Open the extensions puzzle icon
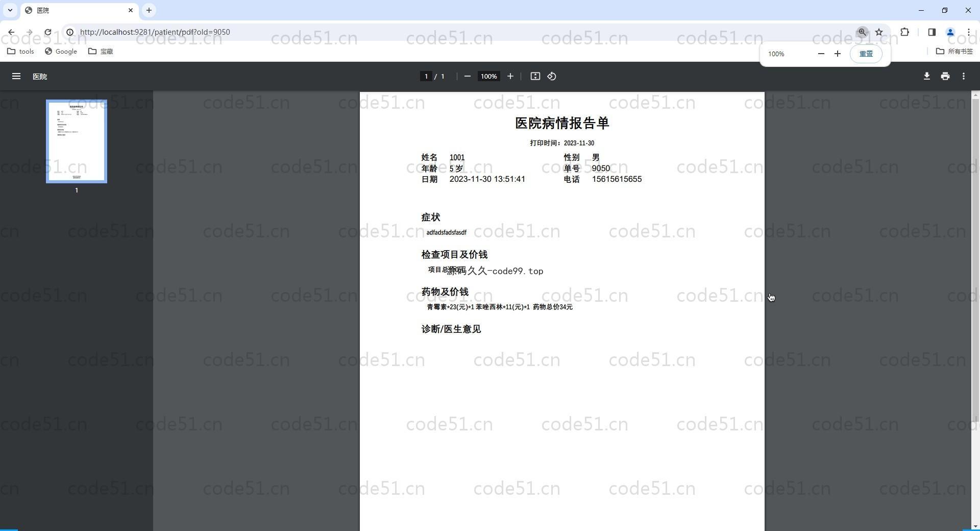 pyautogui.click(x=904, y=32)
